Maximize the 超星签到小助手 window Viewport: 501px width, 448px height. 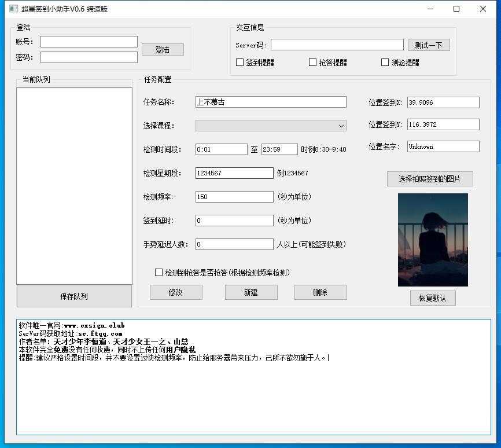pos(456,9)
